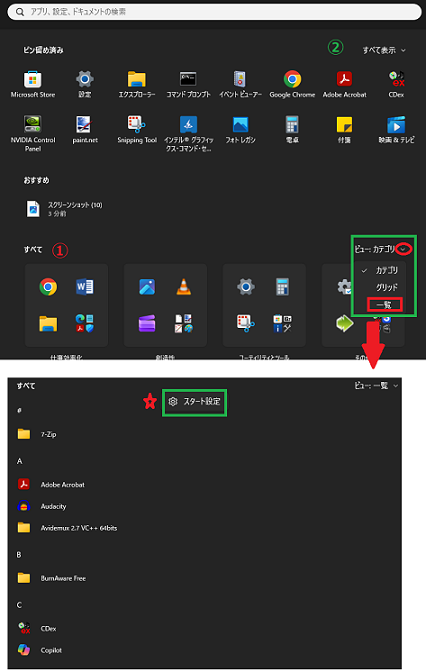Click the search box at top
The height and width of the screenshot is (672, 426).
click(x=214, y=12)
